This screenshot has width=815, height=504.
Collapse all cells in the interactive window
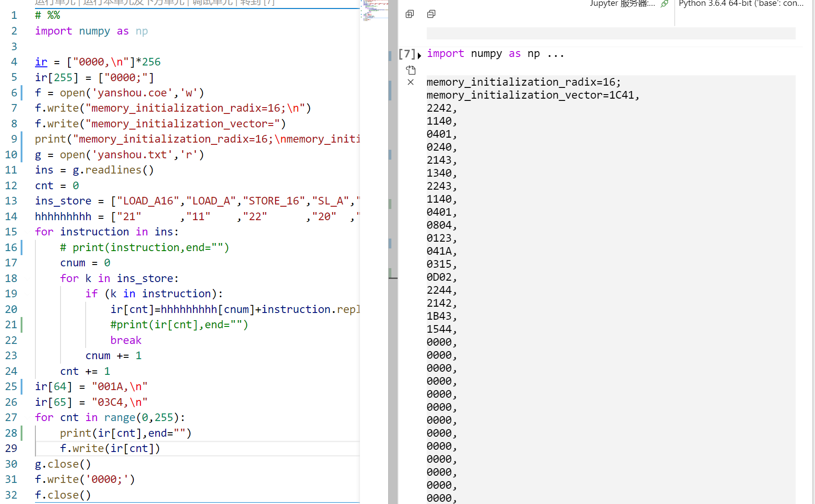point(431,14)
